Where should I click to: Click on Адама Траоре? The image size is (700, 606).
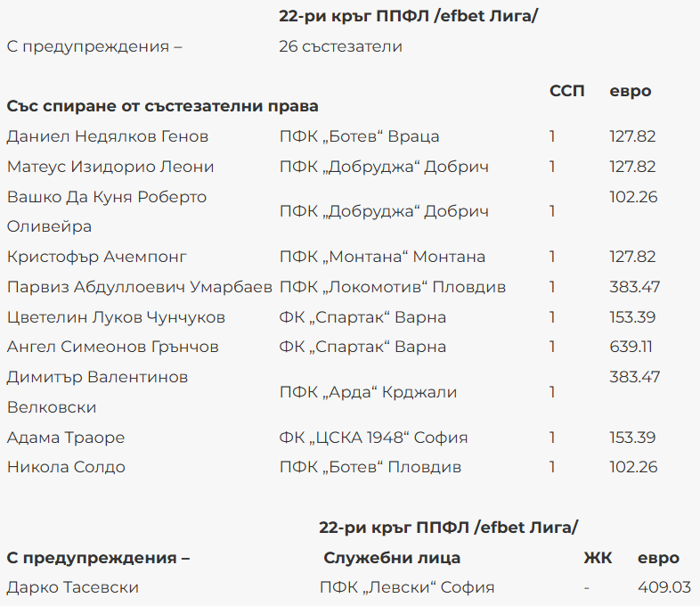(x=66, y=438)
